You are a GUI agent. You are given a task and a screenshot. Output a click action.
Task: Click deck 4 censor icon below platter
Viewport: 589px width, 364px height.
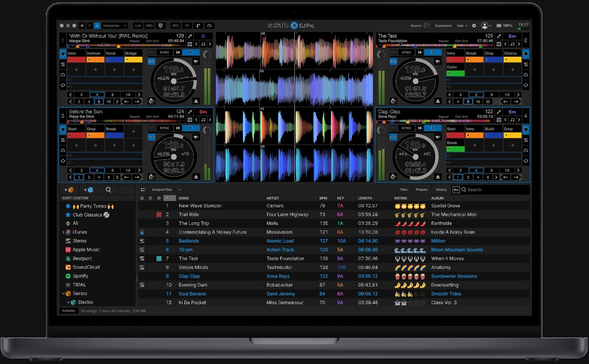(x=393, y=177)
